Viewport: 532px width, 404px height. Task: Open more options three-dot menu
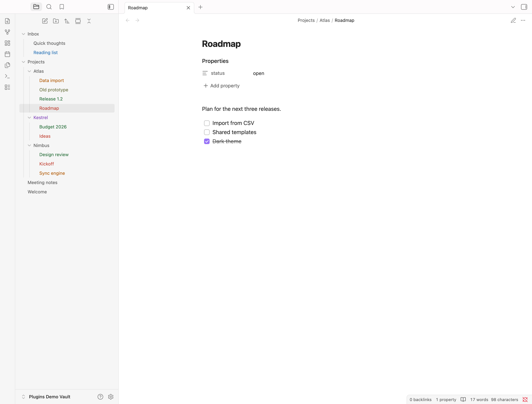click(x=523, y=21)
